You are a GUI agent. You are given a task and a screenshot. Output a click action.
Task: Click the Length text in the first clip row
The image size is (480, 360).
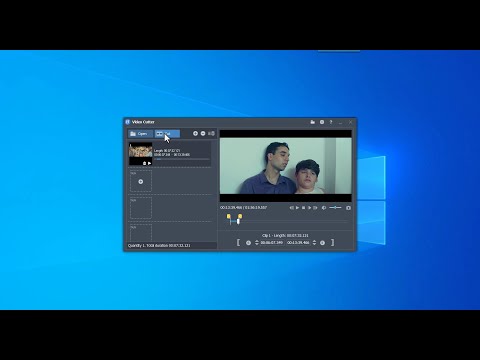[x=167, y=151]
